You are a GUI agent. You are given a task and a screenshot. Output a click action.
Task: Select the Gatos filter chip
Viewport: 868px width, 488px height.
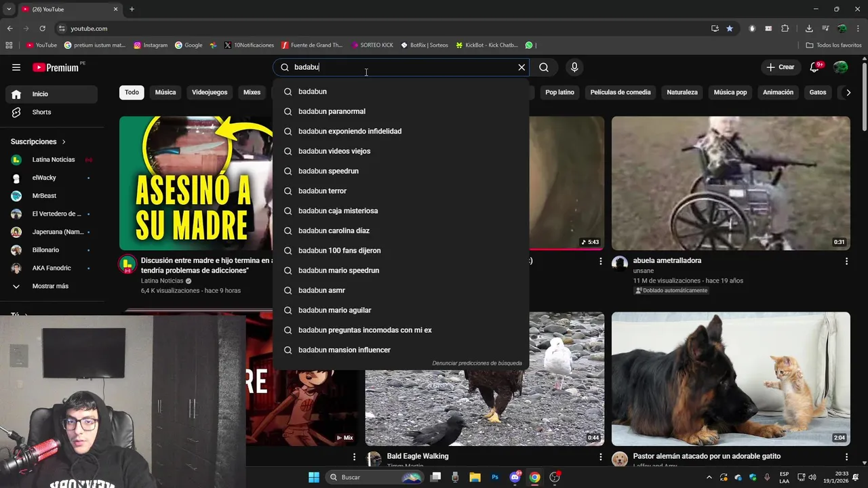click(818, 92)
